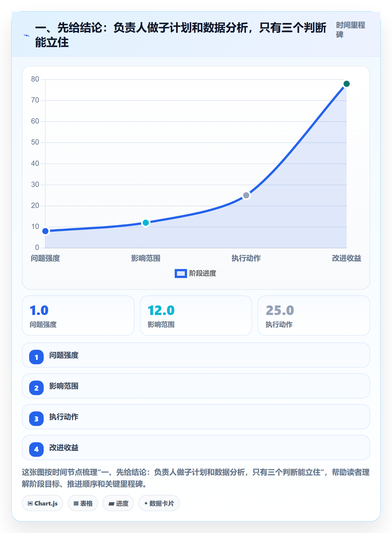Toggle the 阶段进度 legend swatch
Viewport: 392px width, 533px height.
(181, 273)
